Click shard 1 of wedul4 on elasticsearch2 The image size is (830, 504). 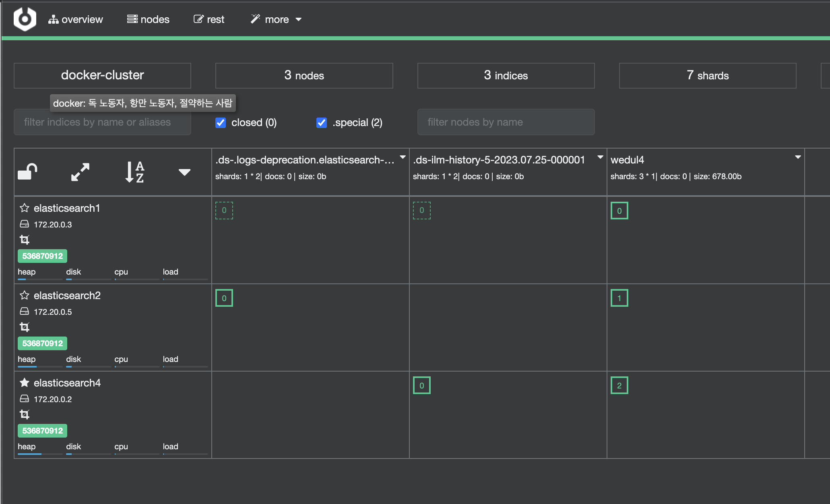pos(619,298)
